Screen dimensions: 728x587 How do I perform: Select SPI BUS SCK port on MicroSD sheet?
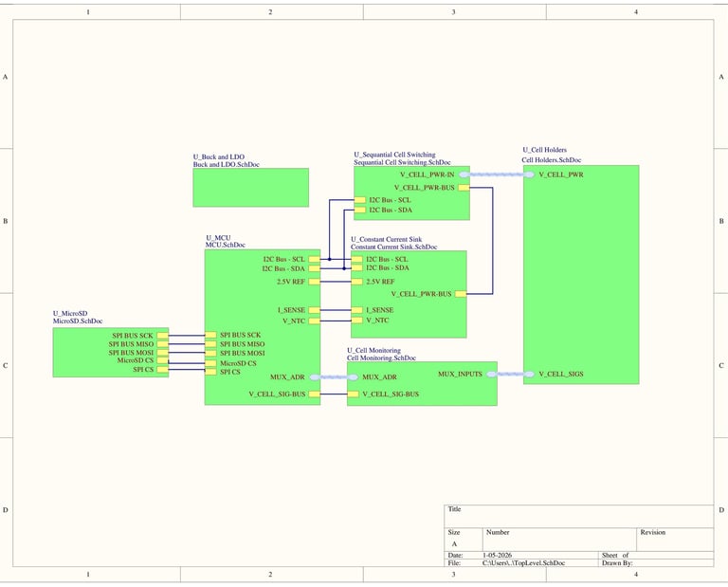[x=162, y=336]
